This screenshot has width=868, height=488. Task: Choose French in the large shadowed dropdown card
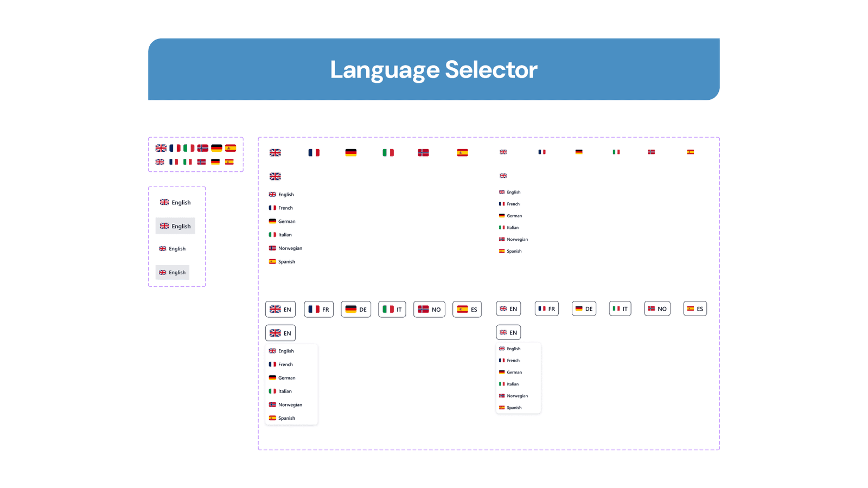point(291,364)
